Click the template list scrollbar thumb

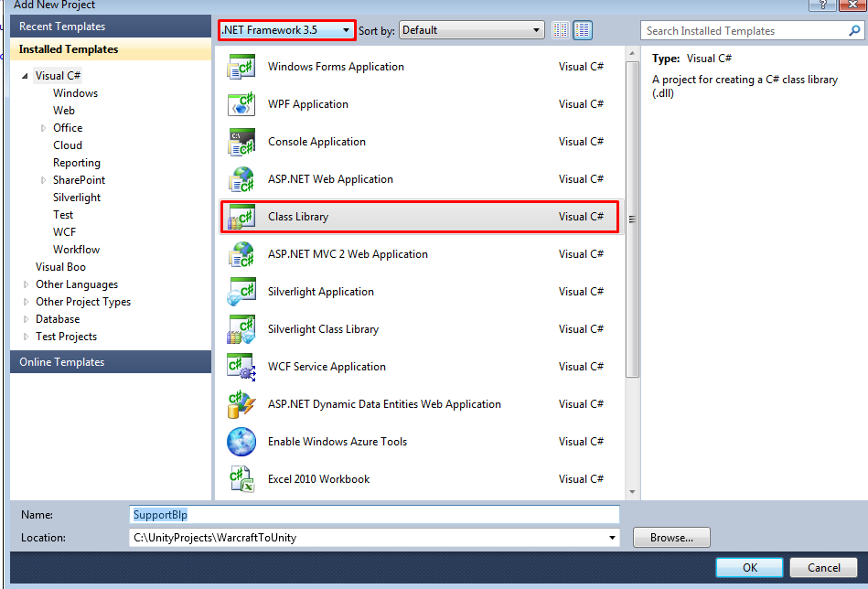(x=632, y=220)
